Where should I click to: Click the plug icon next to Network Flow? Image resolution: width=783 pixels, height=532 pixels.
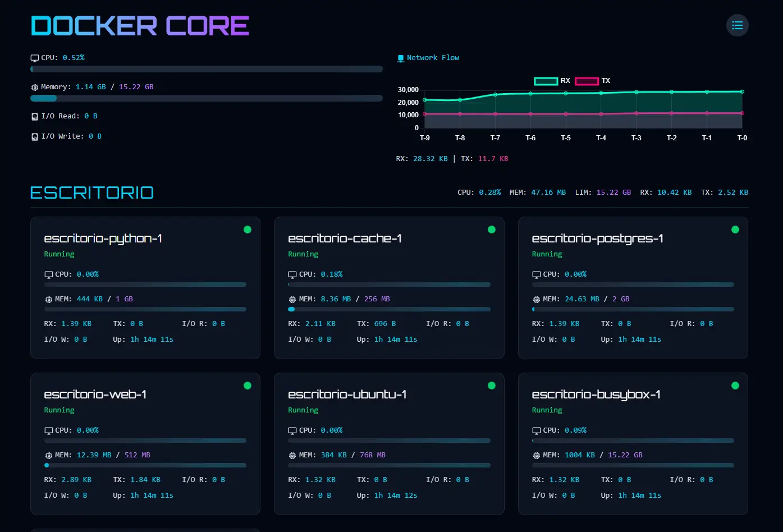(400, 57)
